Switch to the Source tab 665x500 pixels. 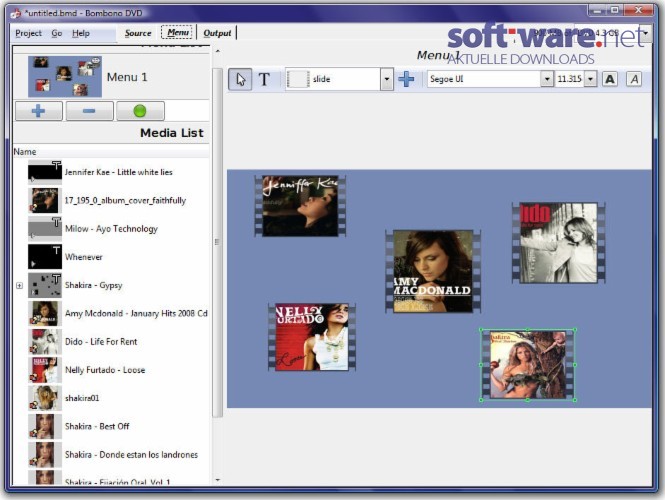pyautogui.click(x=138, y=33)
